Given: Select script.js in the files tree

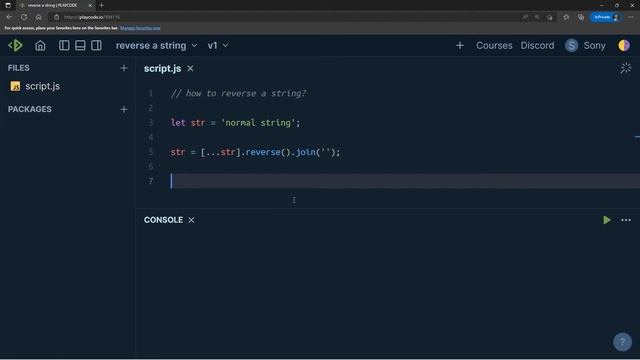Looking at the screenshot, I should point(42,86).
